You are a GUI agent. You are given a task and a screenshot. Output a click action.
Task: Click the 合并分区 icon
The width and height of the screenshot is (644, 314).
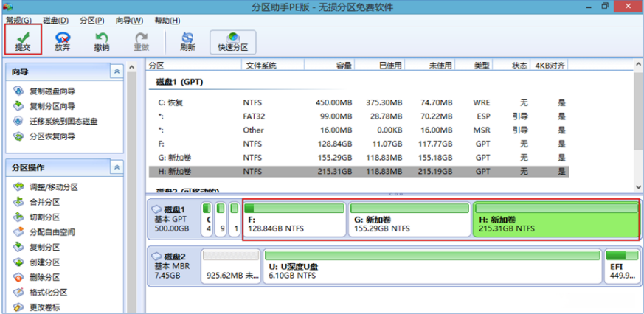[19, 201]
